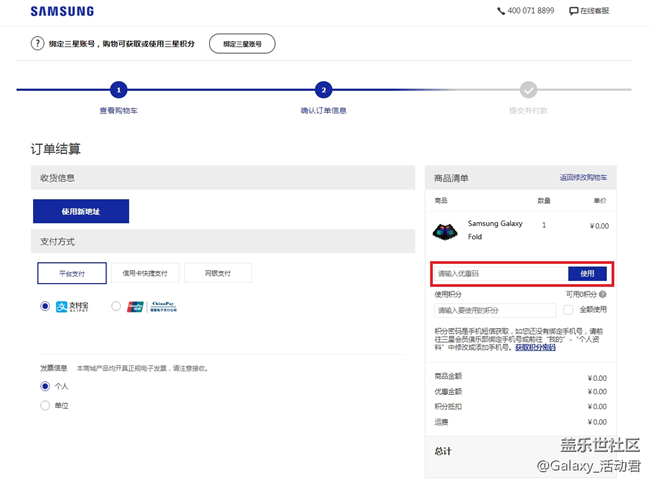Screen dimensions: 650x485
Task: Select 个人 invoice radio button
Action: pyautogui.click(x=45, y=386)
